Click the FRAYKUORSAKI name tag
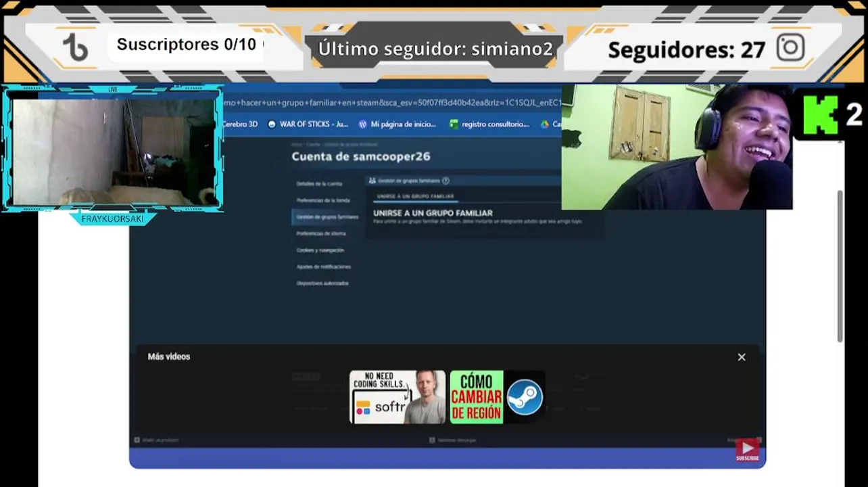Image resolution: width=868 pixels, height=487 pixels. click(112, 219)
